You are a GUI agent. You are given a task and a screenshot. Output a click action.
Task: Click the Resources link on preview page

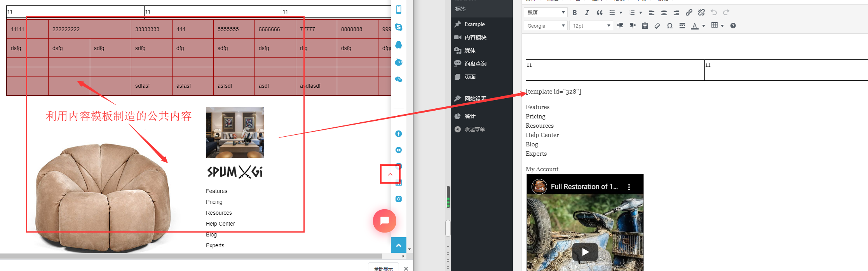coord(219,213)
